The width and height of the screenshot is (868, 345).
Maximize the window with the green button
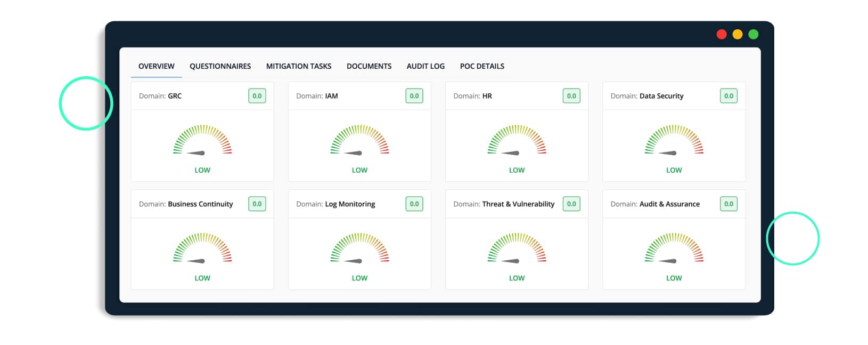click(754, 34)
